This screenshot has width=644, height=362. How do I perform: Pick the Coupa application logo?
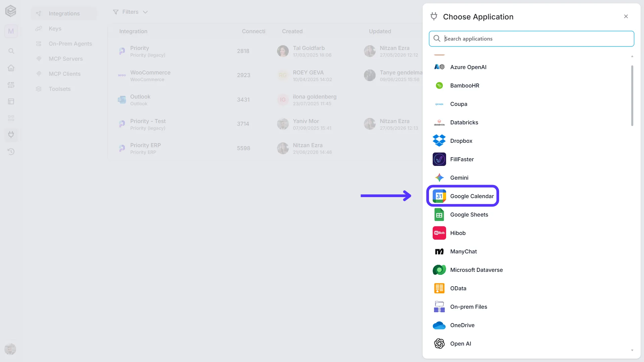[439, 104]
